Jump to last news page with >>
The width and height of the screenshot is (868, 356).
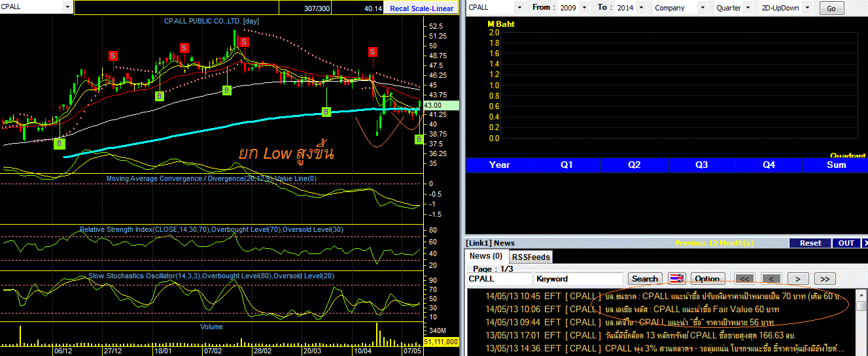click(825, 279)
